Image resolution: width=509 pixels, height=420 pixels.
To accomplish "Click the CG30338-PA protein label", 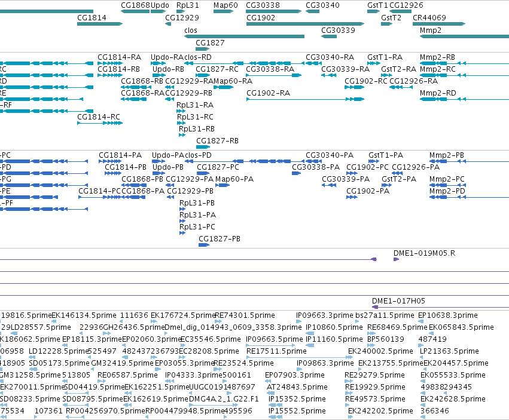I will point(316,167).
